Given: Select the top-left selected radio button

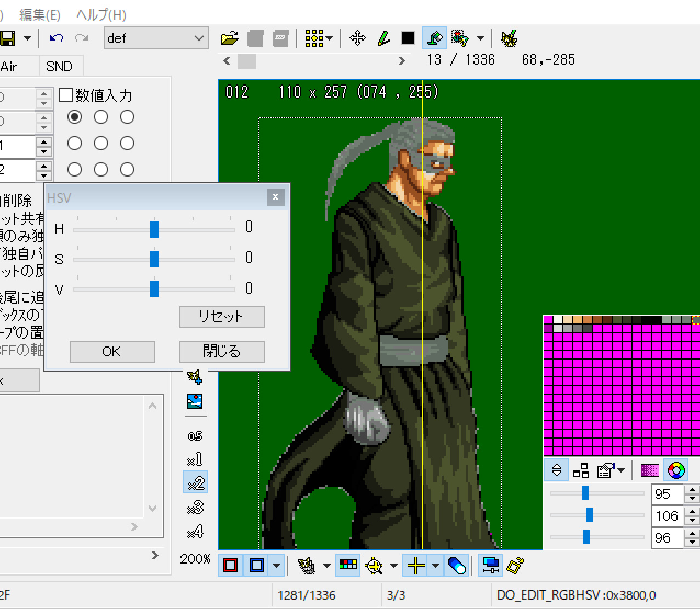Looking at the screenshot, I should [75, 117].
